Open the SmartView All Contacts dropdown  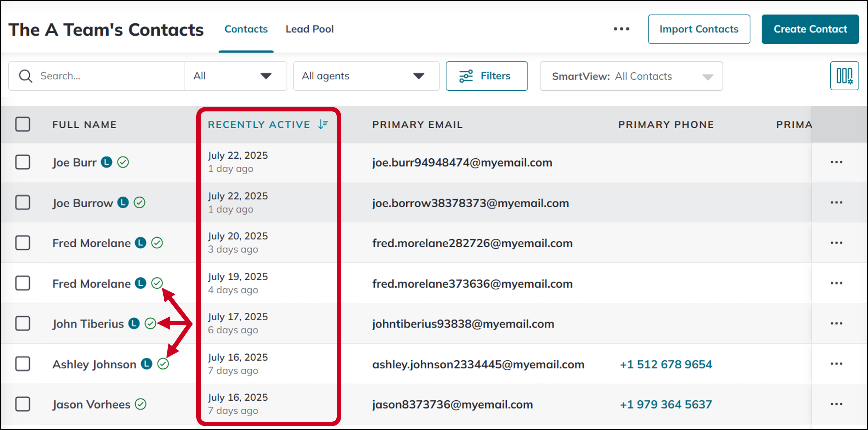point(631,76)
